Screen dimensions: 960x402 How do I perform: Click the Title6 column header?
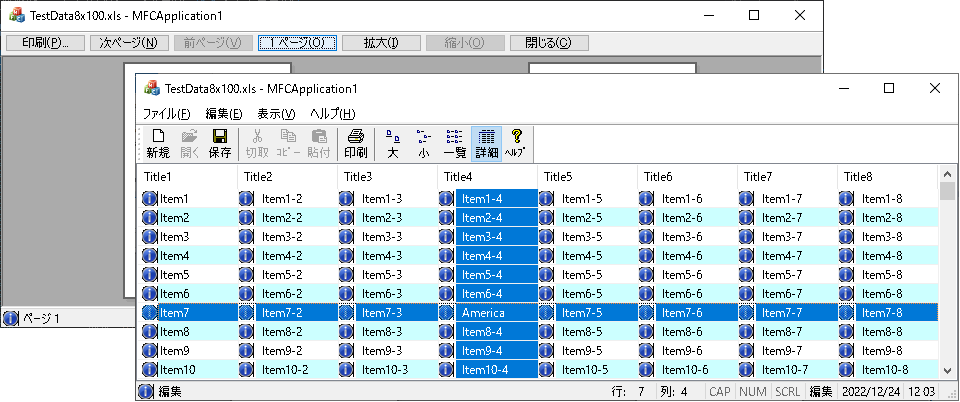coord(688,177)
